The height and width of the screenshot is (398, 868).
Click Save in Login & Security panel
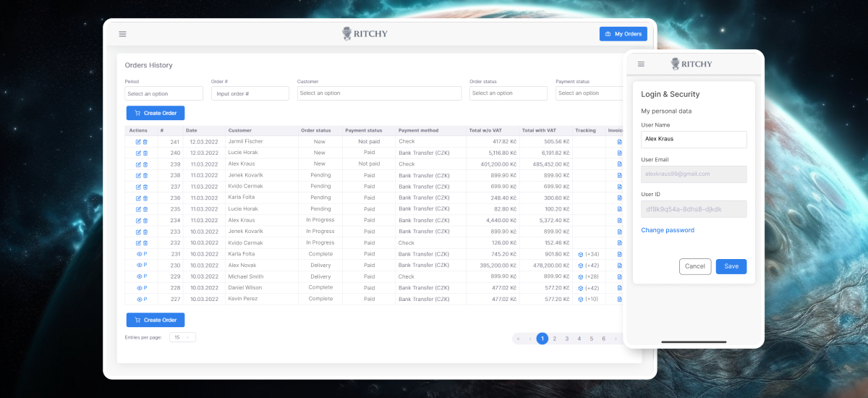pos(731,266)
